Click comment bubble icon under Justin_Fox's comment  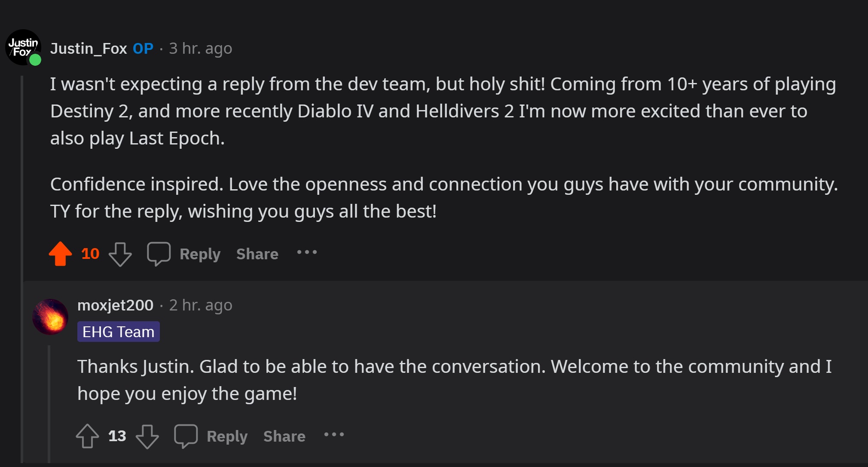point(159,254)
